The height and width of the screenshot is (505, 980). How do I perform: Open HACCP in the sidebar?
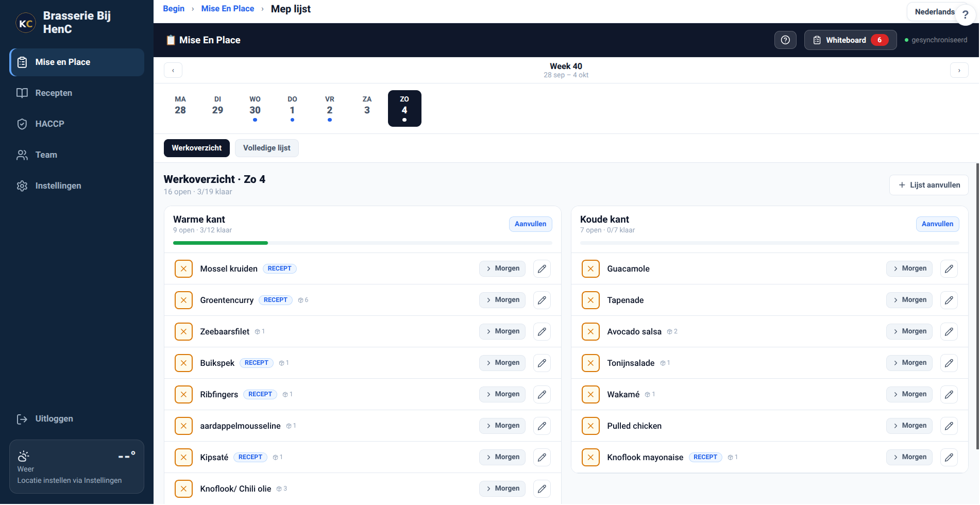77,124
